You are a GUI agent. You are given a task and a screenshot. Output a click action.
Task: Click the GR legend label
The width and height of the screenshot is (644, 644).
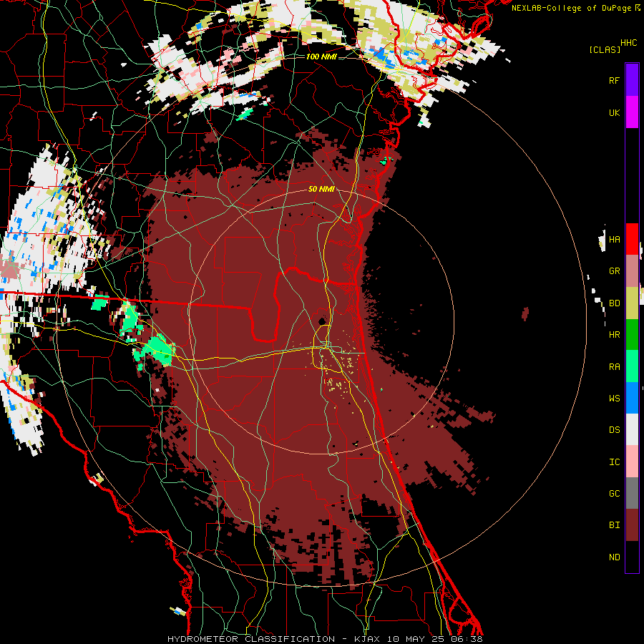pos(614,271)
